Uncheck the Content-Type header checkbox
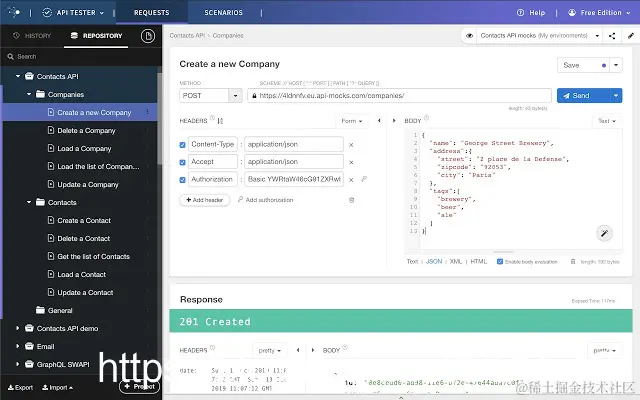Screen dimensions: 640x400 182,145
